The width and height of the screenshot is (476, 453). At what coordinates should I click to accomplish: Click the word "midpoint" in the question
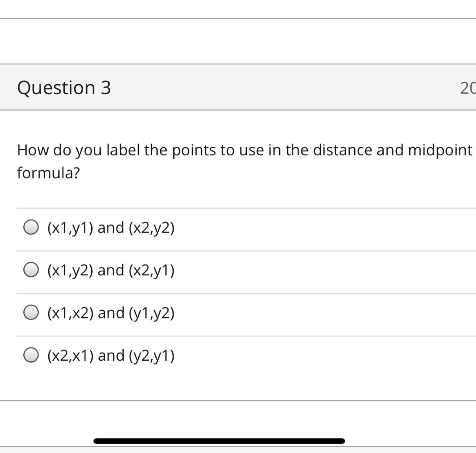coord(440,150)
